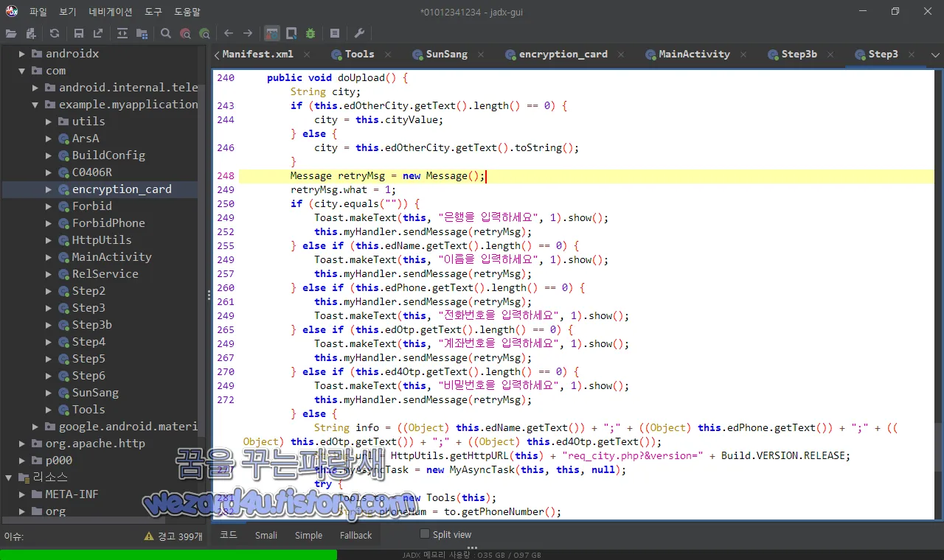944x560 pixels.
Task: Click the jadx application logo icon
Action: 12,11
